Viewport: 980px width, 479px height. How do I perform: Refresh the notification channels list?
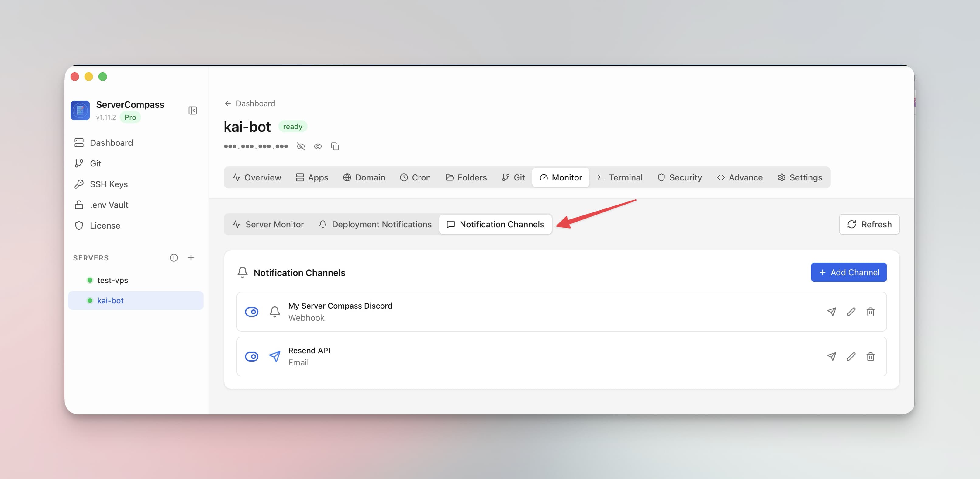(x=869, y=224)
